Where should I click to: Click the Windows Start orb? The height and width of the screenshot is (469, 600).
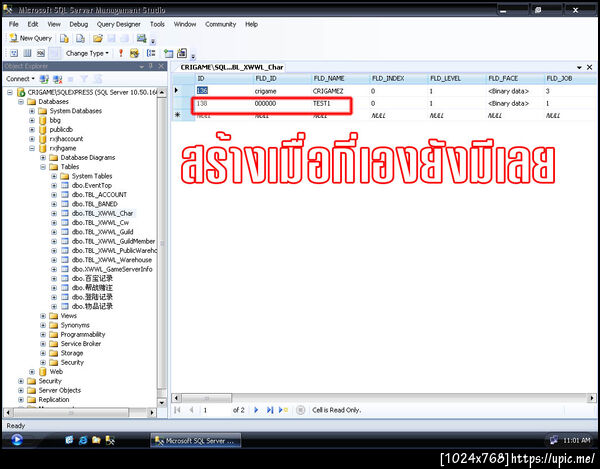(x=16, y=440)
